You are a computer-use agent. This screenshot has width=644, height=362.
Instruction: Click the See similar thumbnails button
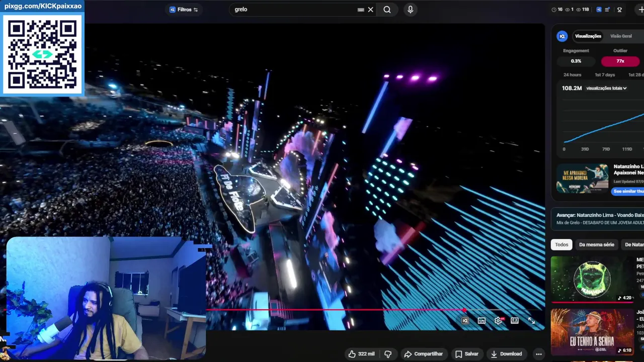[628, 191]
